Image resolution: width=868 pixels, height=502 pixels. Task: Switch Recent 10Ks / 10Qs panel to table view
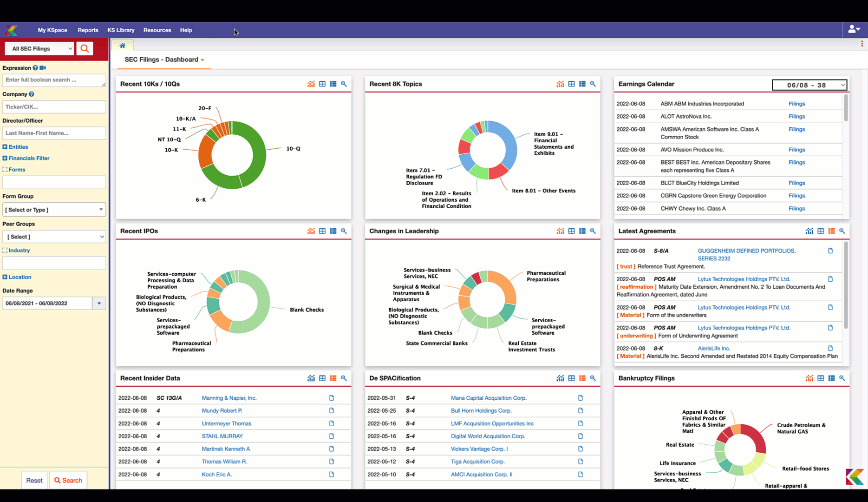click(322, 84)
